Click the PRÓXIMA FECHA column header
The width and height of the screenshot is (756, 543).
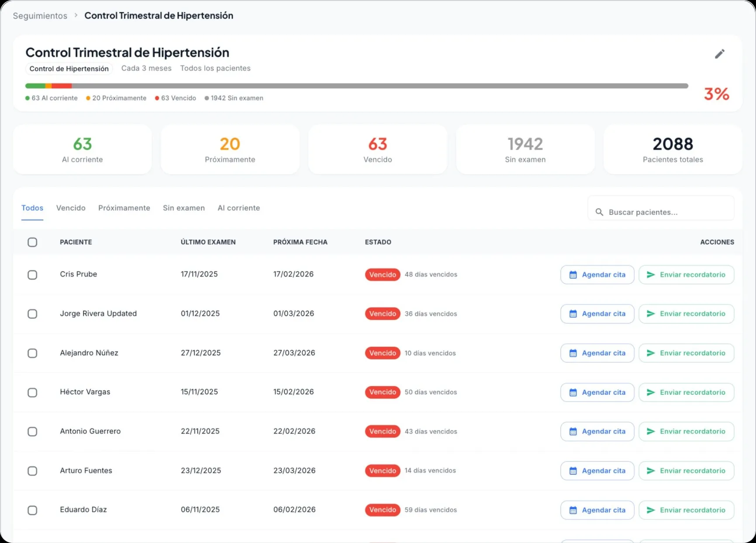click(x=300, y=242)
